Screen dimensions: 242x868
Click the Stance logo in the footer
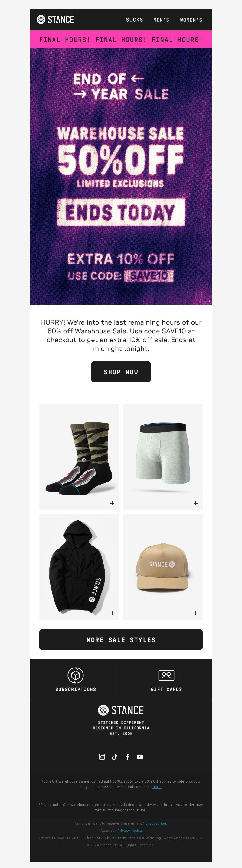click(x=121, y=710)
